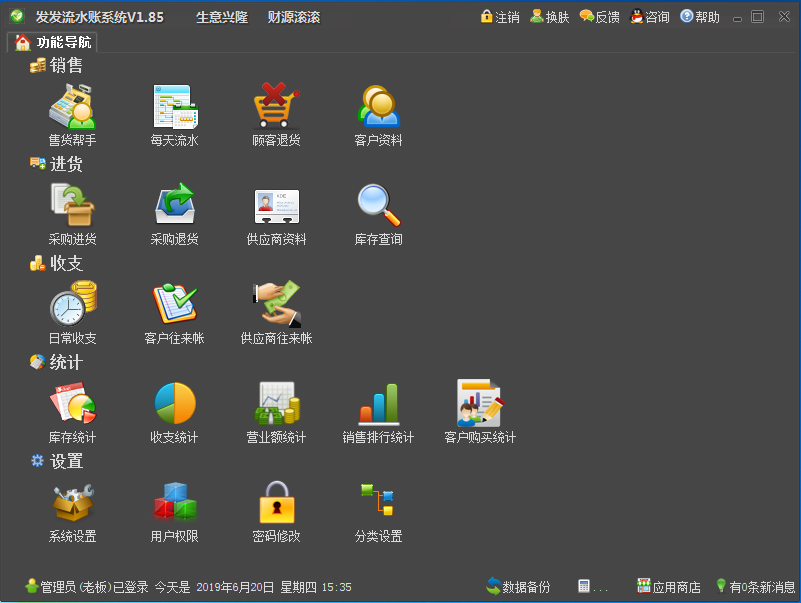Open the 系统设置 toolbox icon
This screenshot has width=801, height=603.
(72, 502)
